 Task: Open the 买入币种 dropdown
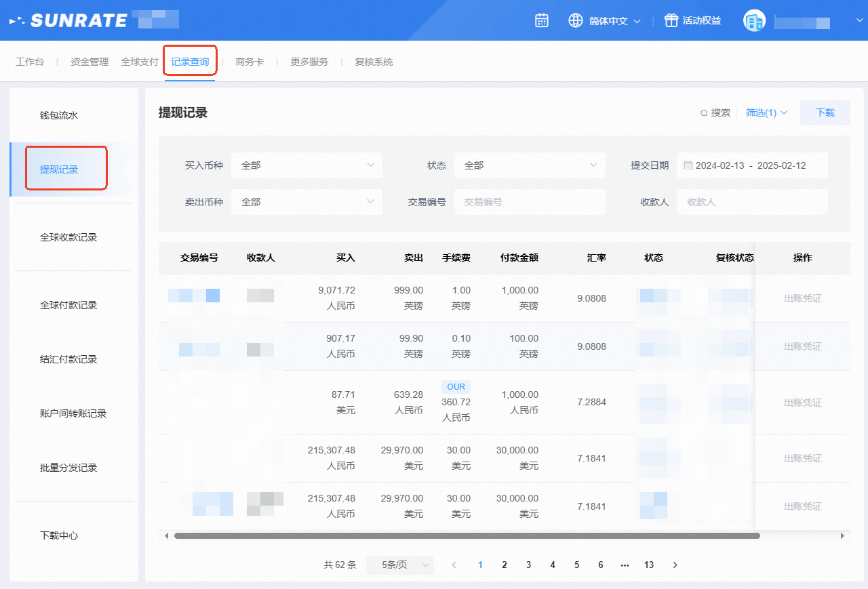coord(307,165)
